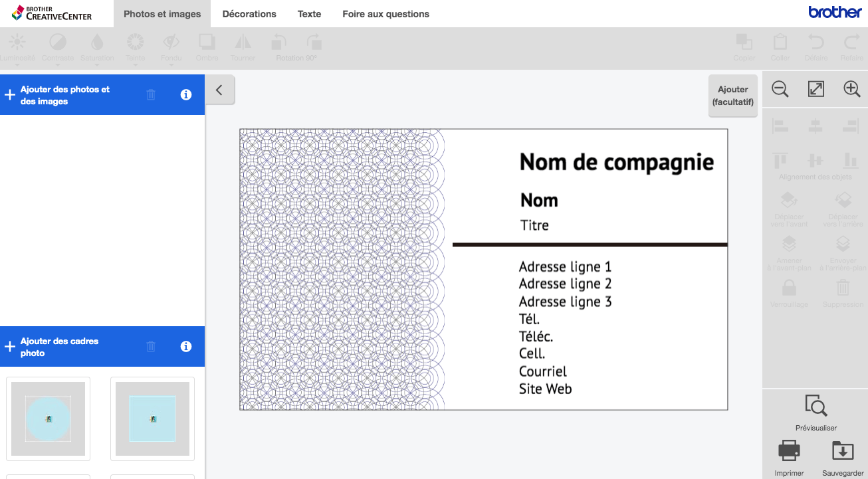Open the Saturation dropdown arrow

pyautogui.click(x=97, y=64)
